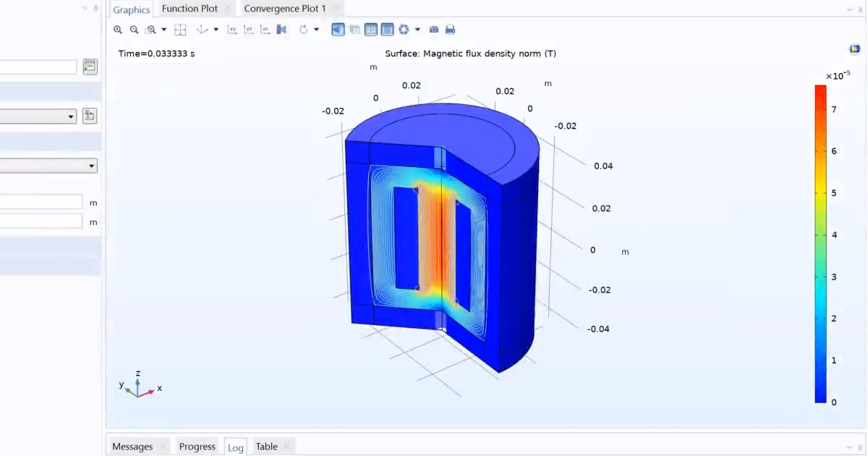Switch to the Table tab
868x456 pixels.
266,446
